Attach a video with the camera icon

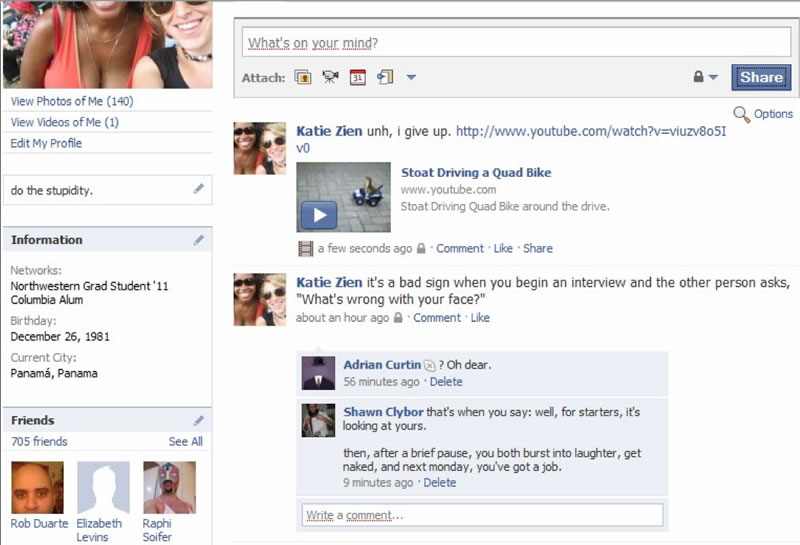(x=330, y=77)
